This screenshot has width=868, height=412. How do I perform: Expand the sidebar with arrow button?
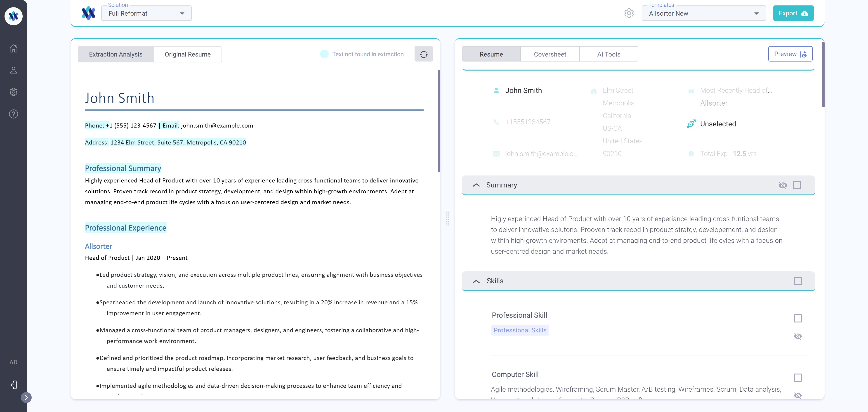26,397
